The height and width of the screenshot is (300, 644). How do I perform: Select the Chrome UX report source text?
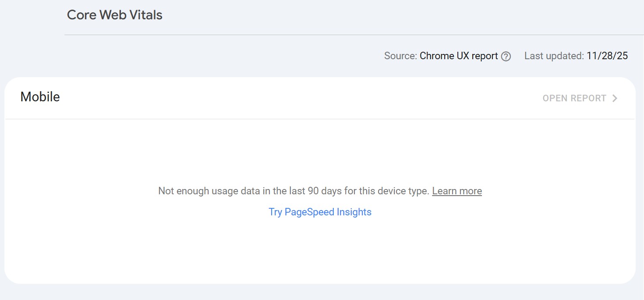(458, 56)
